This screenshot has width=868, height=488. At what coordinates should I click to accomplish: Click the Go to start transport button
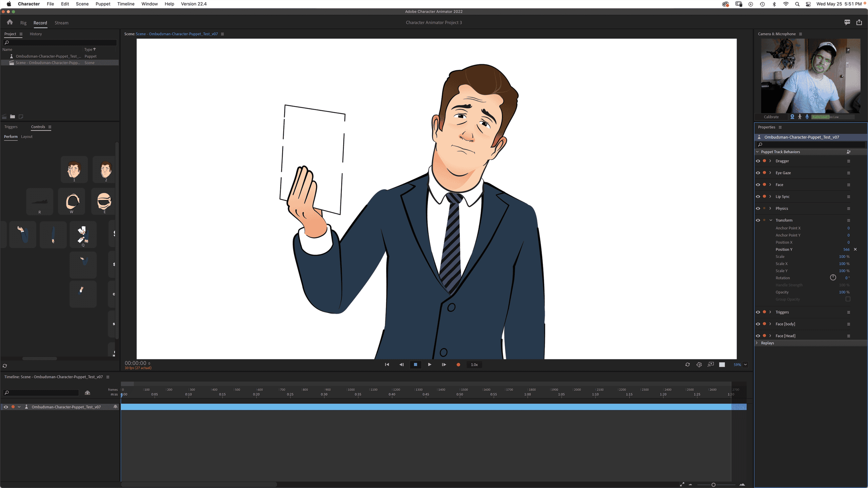point(387,365)
